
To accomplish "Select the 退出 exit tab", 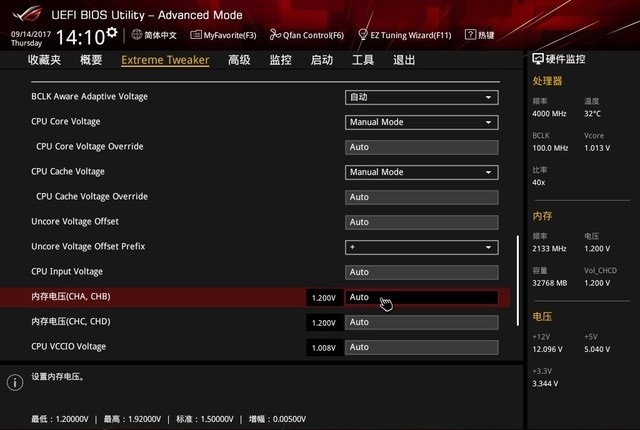I will [x=404, y=60].
